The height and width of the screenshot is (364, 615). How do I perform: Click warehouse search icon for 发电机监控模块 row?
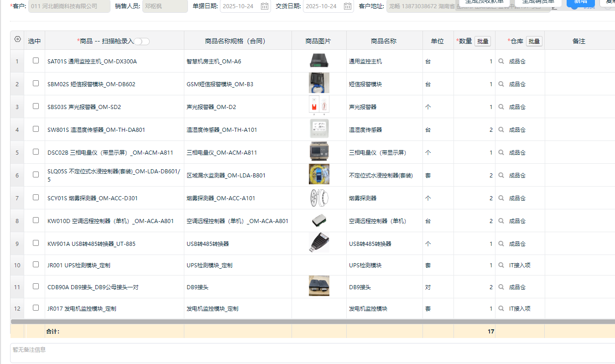click(501, 308)
